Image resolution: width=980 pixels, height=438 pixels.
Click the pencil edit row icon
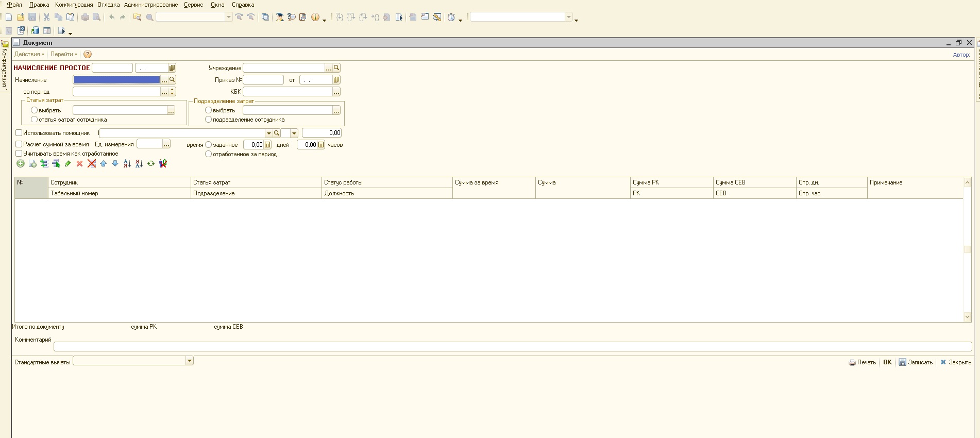[x=67, y=163]
